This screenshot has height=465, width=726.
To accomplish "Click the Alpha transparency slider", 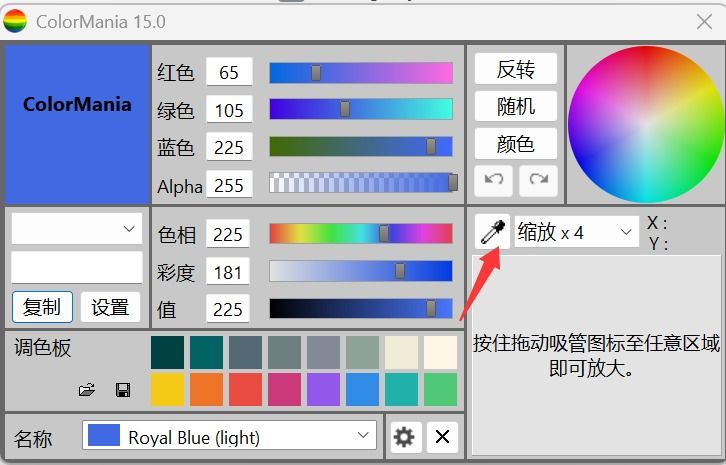I will coord(363,182).
